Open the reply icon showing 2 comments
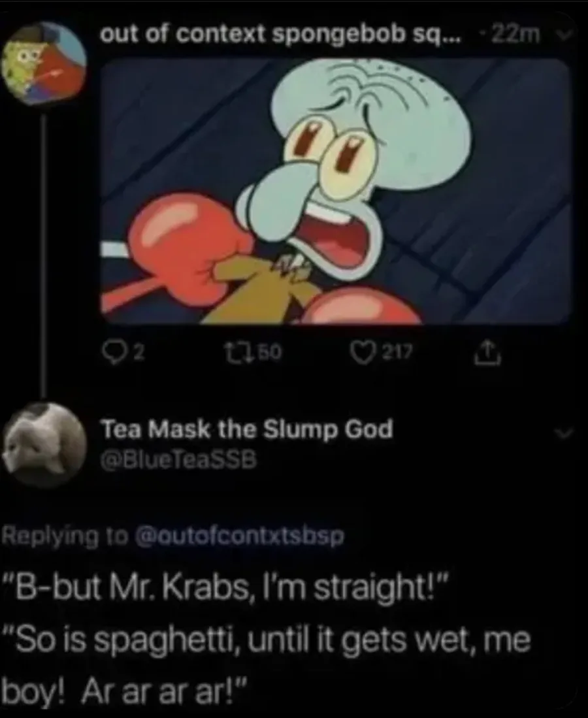This screenshot has height=718, width=588. pos(112,353)
